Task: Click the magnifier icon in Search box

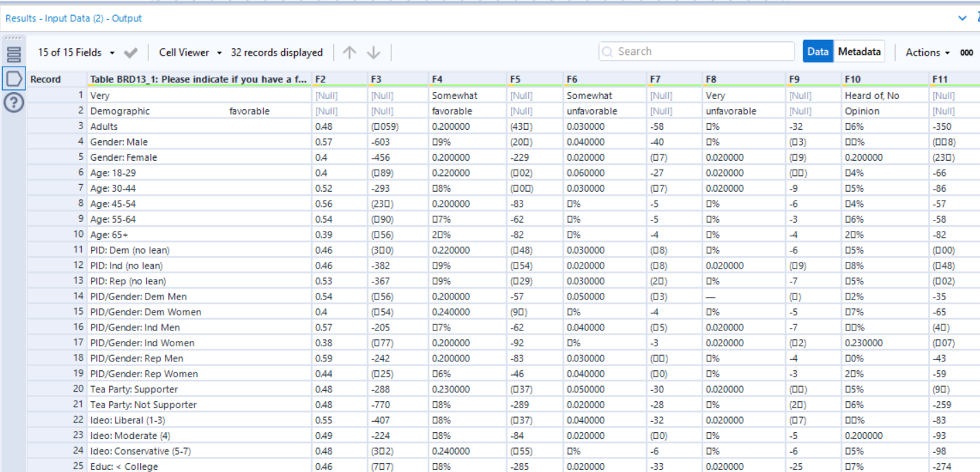Action: click(607, 52)
